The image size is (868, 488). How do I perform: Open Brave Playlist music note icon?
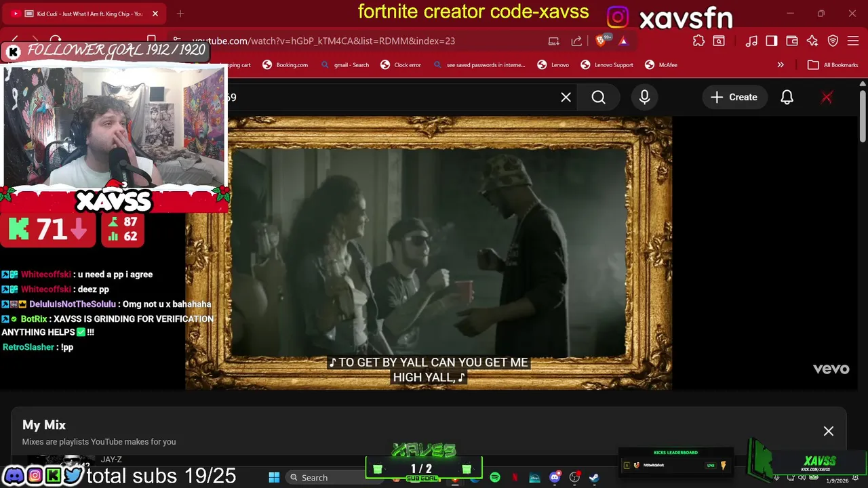(x=751, y=41)
